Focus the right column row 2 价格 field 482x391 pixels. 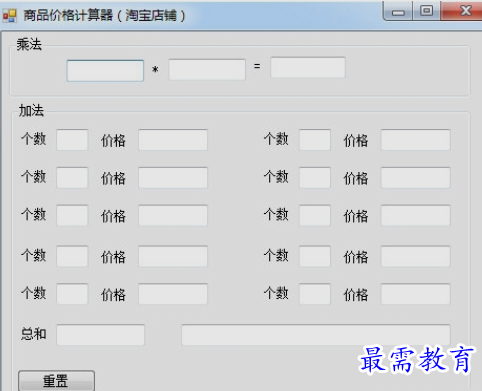coord(416,178)
